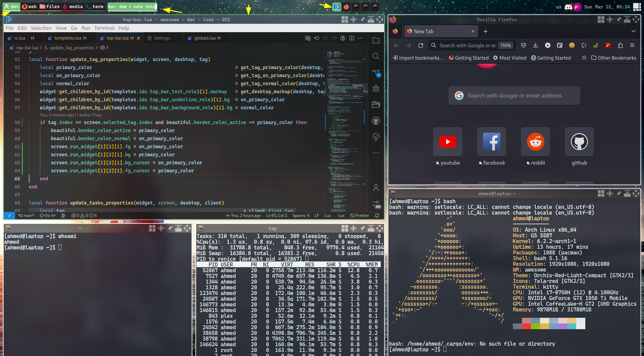Reload the page in Firefox

coord(421,45)
